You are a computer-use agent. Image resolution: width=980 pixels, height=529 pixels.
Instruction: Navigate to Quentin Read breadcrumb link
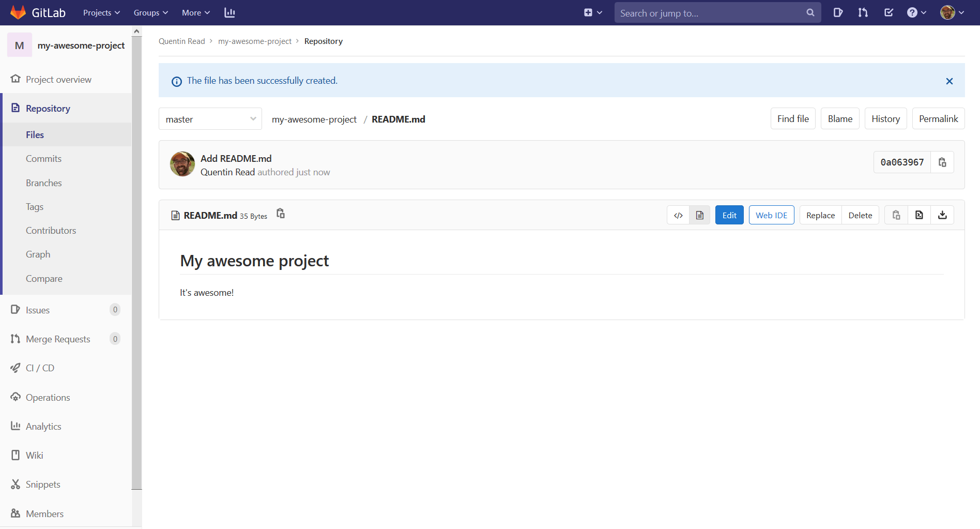click(181, 41)
